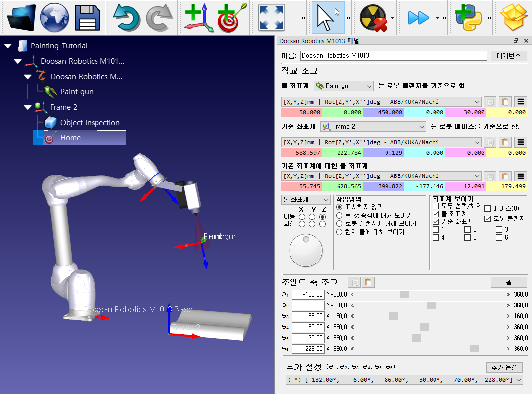532x394 pixels.
Task: Open the Paint gun tool frame dropdown
Action: pyautogui.click(x=343, y=86)
